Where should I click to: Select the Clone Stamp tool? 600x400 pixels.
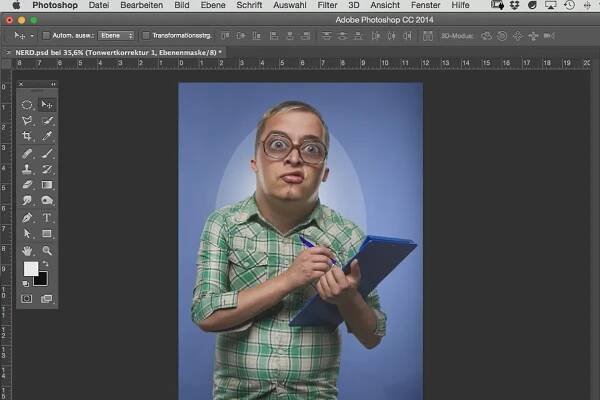click(x=27, y=169)
